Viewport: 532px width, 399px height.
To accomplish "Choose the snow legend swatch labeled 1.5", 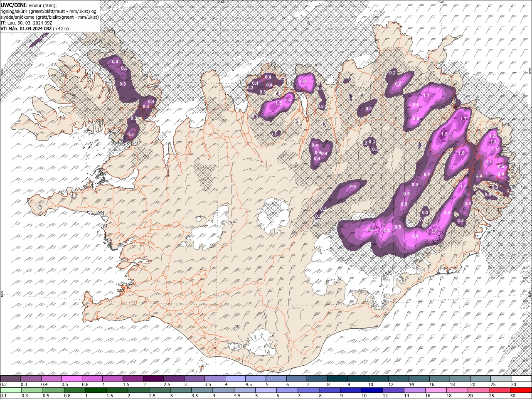I will click(133, 379).
